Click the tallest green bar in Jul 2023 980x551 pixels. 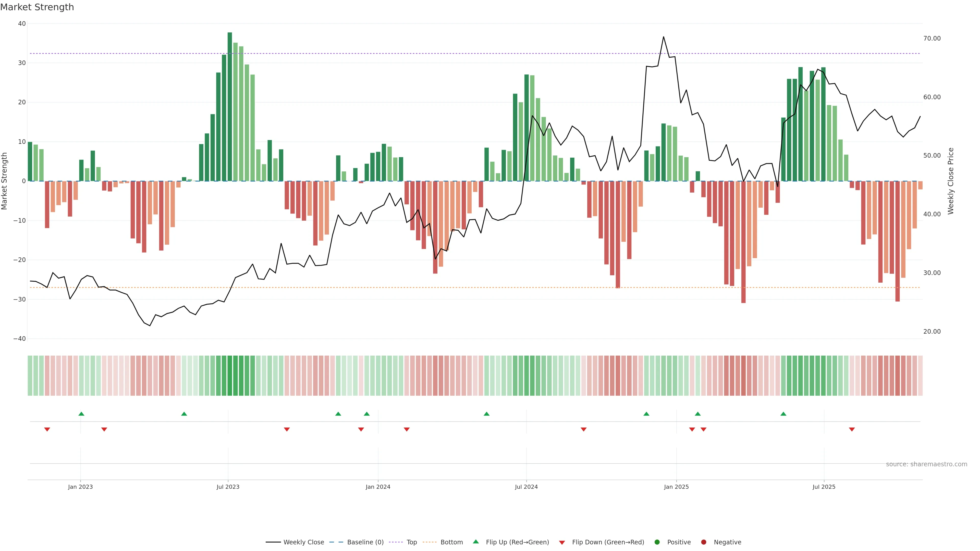230,106
